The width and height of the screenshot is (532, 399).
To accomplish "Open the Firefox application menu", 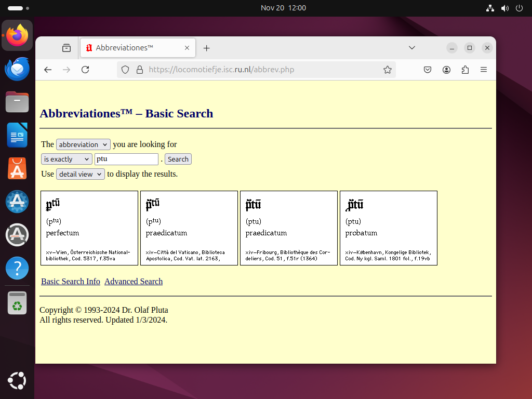I will [483, 70].
